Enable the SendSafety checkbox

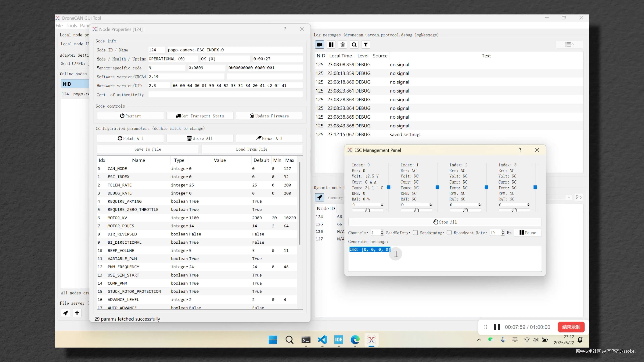click(415, 233)
